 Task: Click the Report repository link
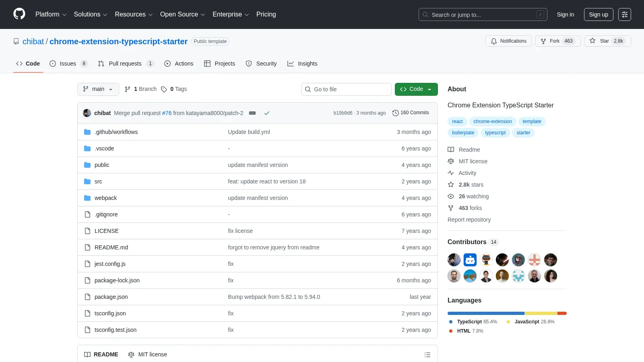tap(469, 220)
